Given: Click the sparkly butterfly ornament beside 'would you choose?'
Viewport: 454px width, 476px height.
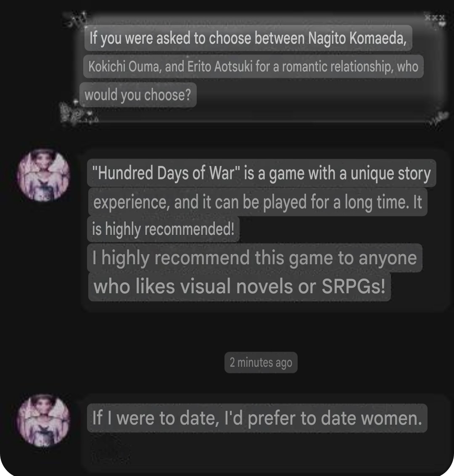Looking at the screenshot, I should tap(77, 113).
